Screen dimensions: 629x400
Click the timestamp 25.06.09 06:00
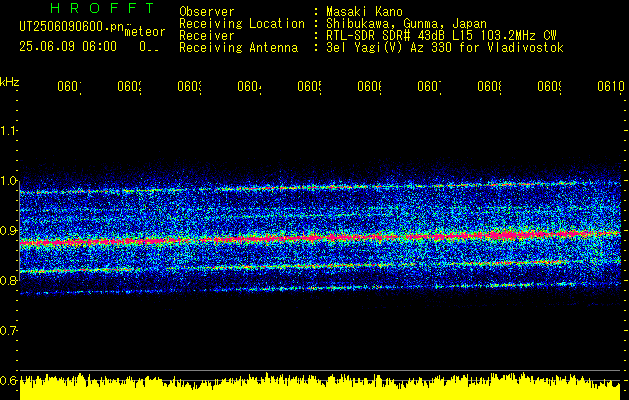click(x=68, y=47)
